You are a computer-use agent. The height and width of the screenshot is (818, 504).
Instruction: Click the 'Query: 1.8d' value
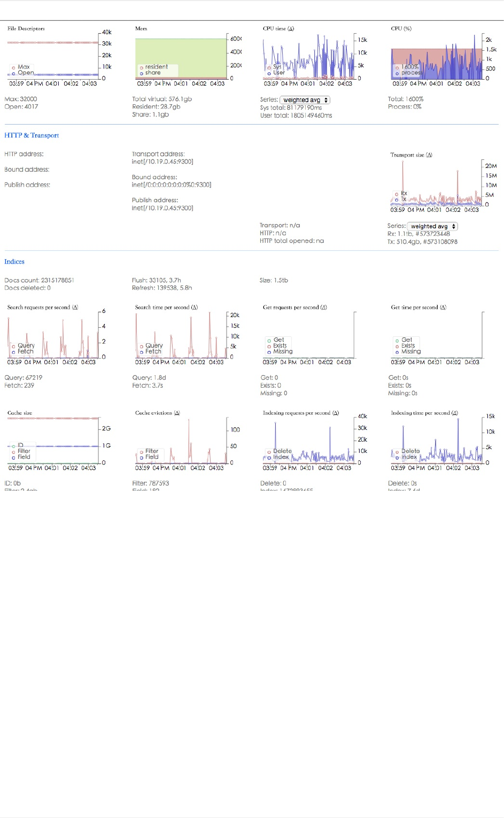click(149, 377)
